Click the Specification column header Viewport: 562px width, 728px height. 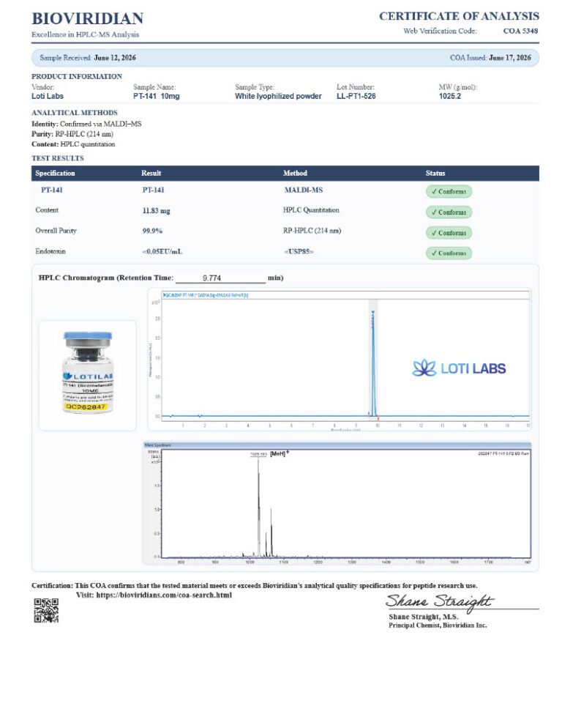(x=55, y=173)
